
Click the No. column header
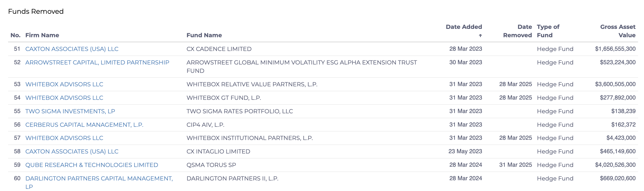click(x=15, y=35)
